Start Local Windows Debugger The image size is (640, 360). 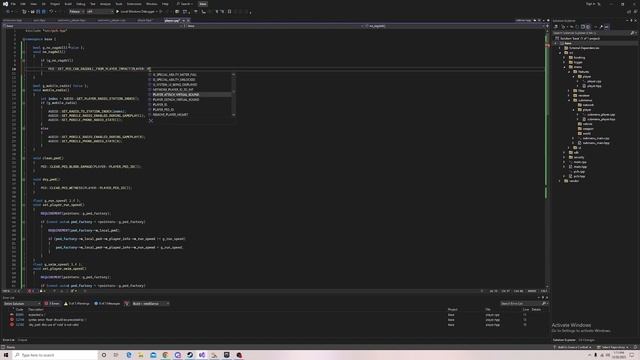(x=136, y=11)
